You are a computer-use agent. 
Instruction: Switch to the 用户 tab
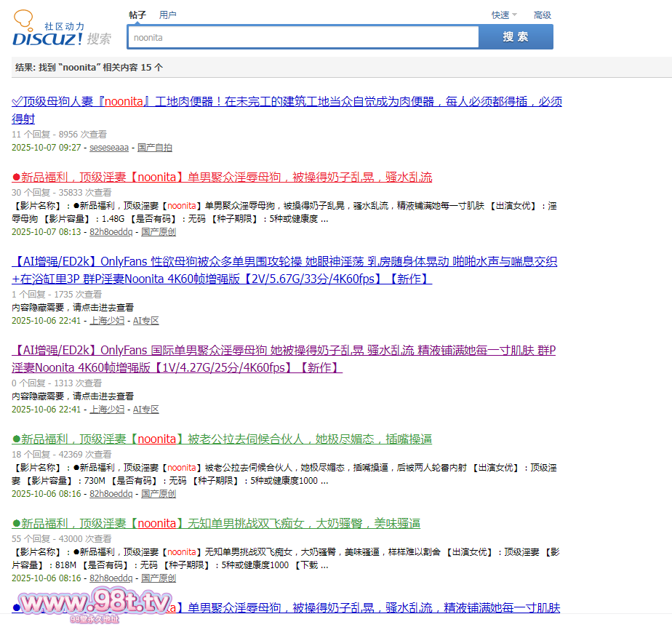(167, 15)
